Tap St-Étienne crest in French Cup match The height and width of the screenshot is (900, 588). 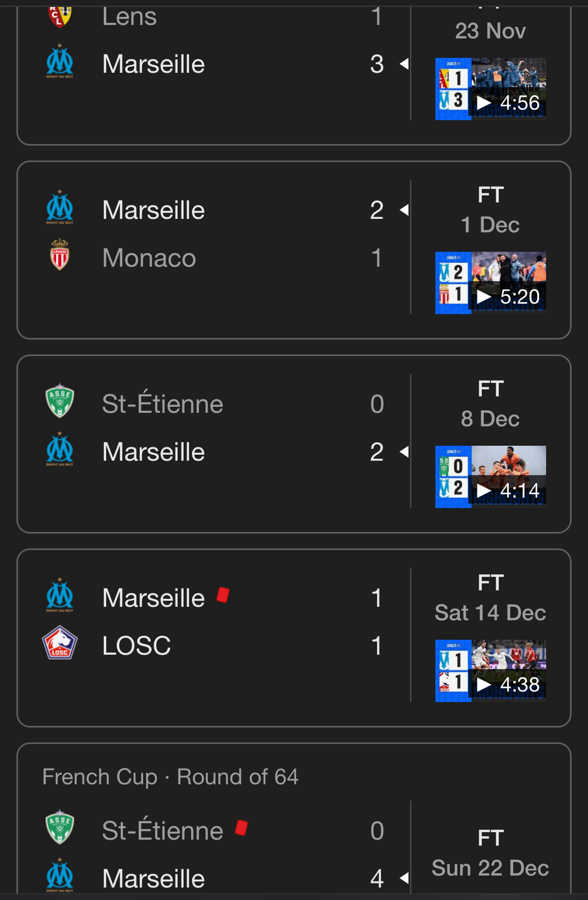coord(60,827)
